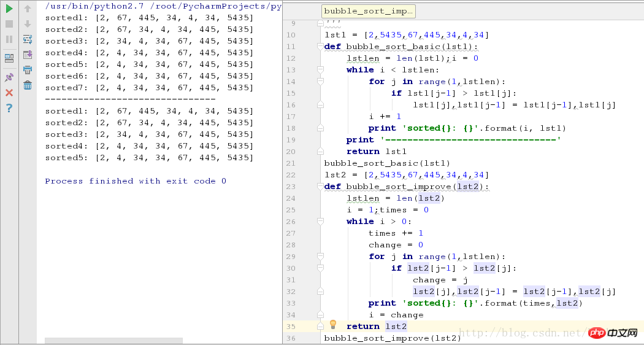The width and height of the screenshot is (644, 345).
Task: Click 'i += 1' on line 17
Action: pyautogui.click(x=385, y=117)
